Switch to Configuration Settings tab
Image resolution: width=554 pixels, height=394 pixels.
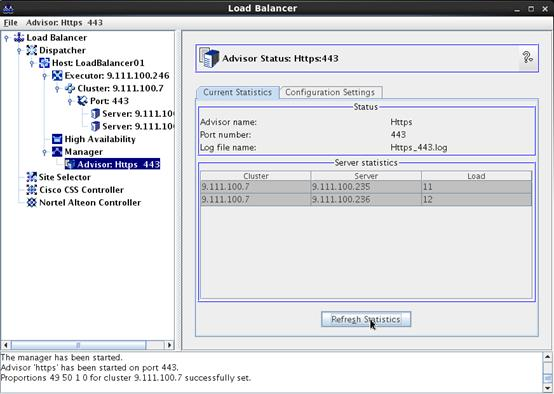pos(330,92)
